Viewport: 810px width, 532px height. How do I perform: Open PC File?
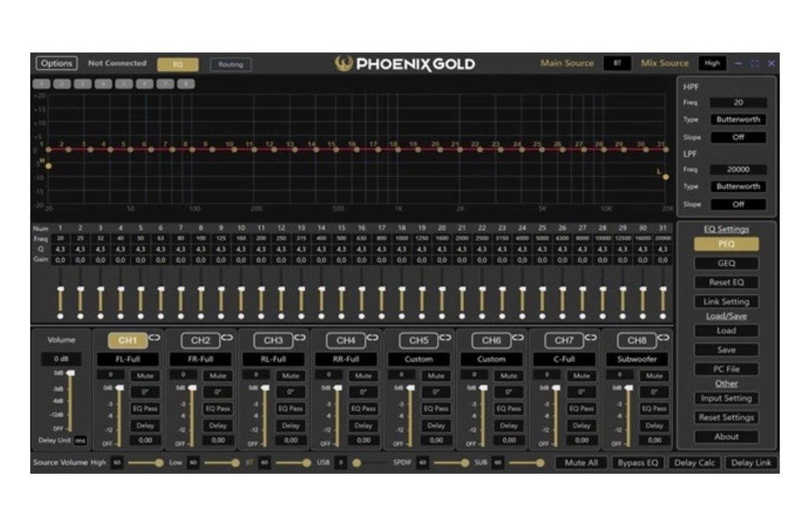[x=726, y=369]
